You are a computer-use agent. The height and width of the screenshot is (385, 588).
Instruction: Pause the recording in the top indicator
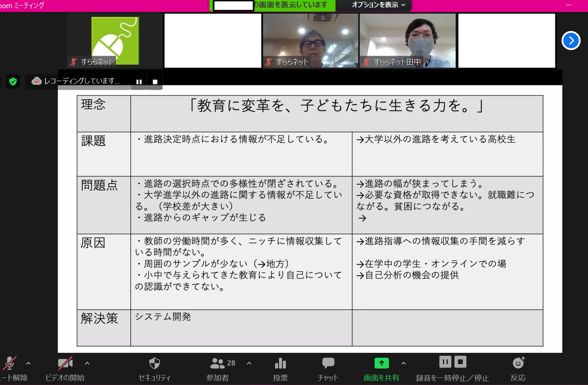point(139,82)
